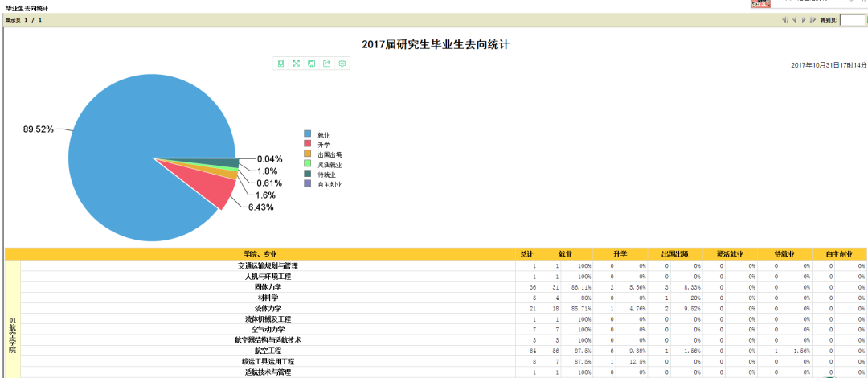Viewport: 868px width, 378px height.
Task: Toggle the blue 就业 legend swatch
Action: (307, 134)
